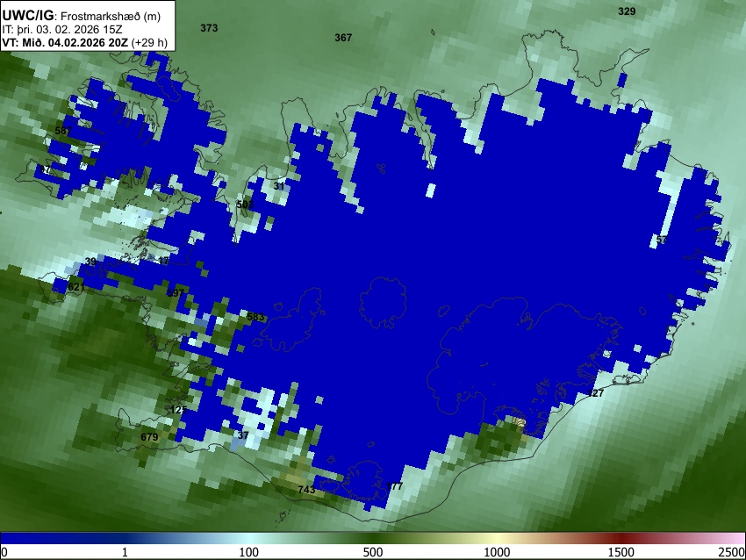Click the station value '31'

point(279,186)
